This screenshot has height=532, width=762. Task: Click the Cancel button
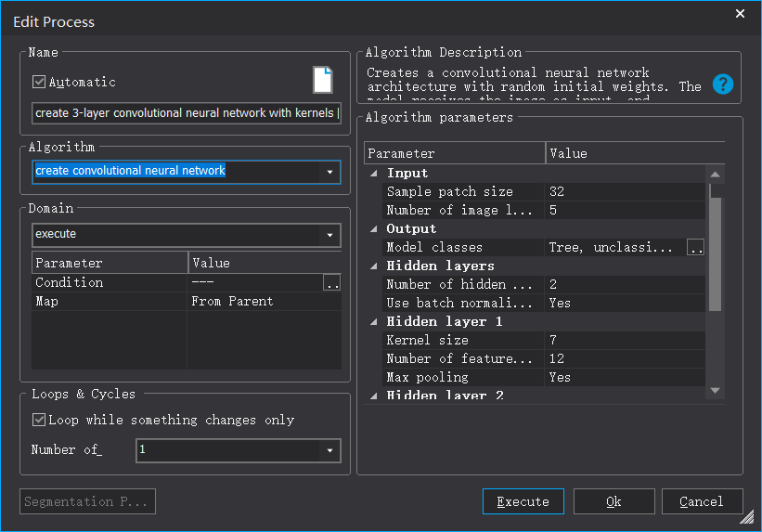click(701, 501)
